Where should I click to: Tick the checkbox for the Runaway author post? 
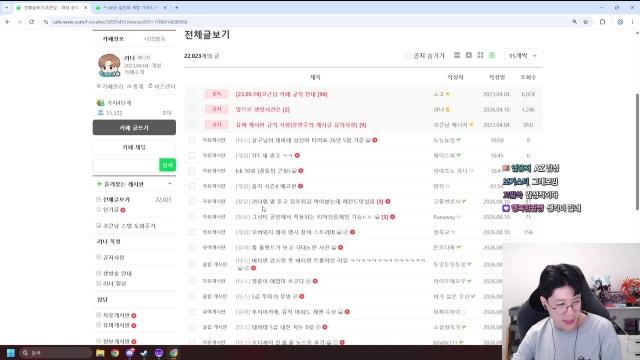(192, 217)
